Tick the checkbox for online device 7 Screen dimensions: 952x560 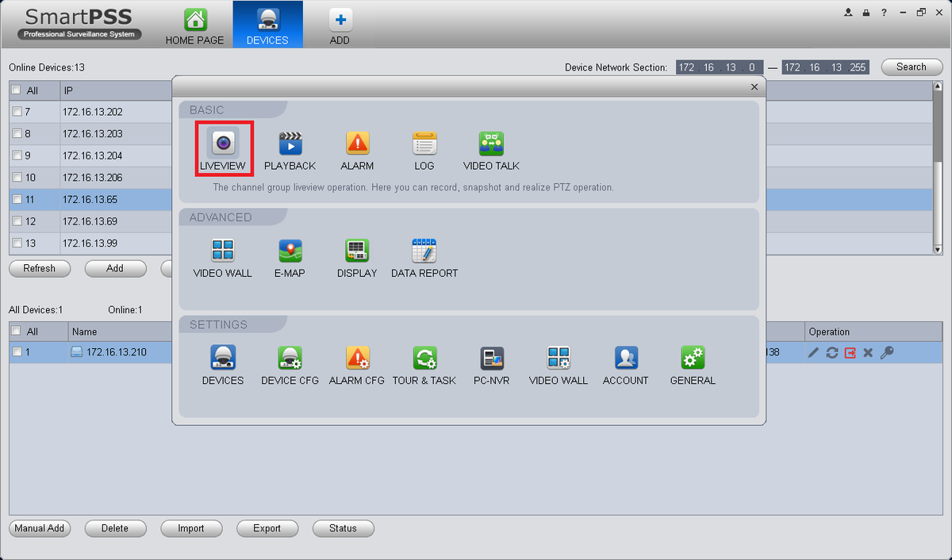[17, 112]
